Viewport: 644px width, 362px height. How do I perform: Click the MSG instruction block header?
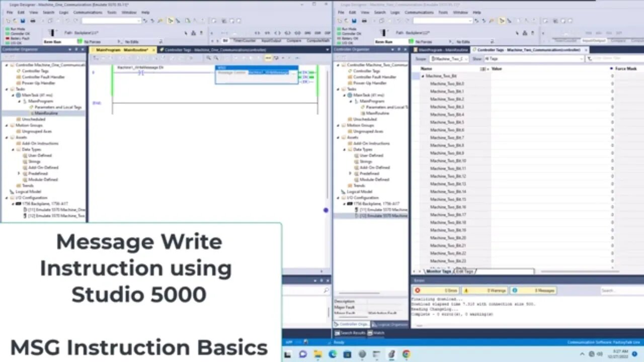coord(257,67)
